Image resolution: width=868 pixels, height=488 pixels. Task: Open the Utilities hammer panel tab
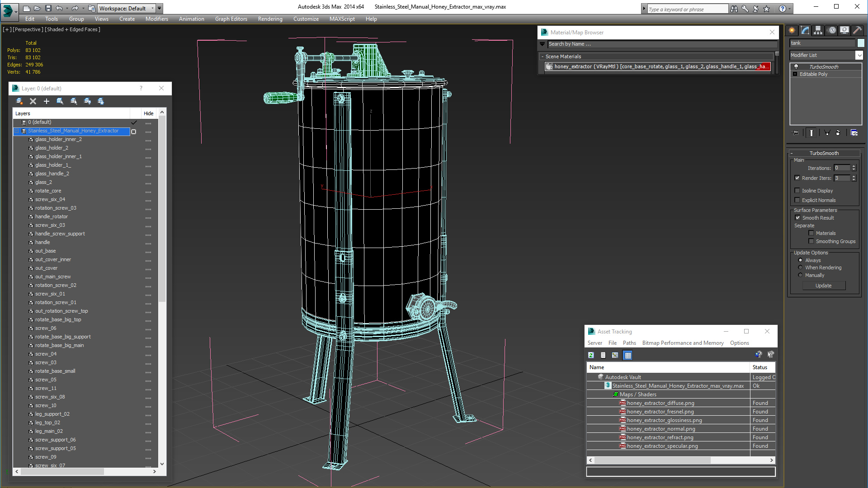[857, 30]
